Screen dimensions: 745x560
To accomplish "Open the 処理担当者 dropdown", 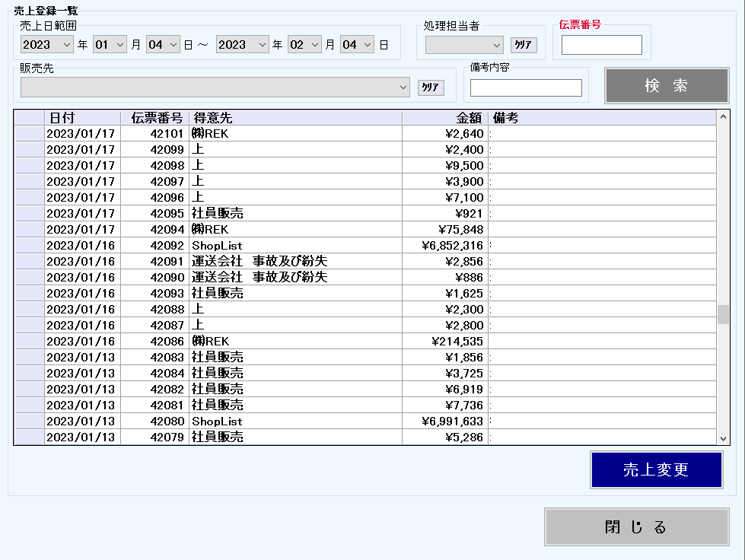I will (x=464, y=45).
